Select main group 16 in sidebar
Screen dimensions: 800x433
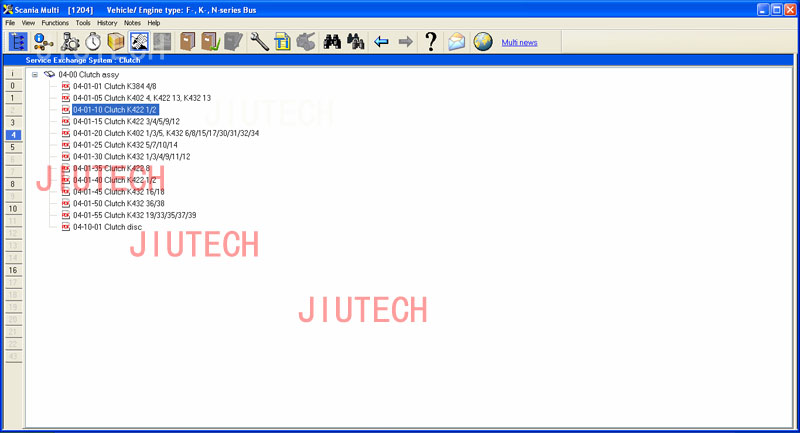(x=13, y=270)
